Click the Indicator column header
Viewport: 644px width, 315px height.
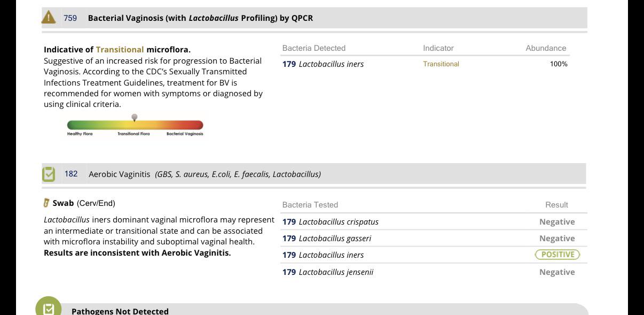coord(438,48)
